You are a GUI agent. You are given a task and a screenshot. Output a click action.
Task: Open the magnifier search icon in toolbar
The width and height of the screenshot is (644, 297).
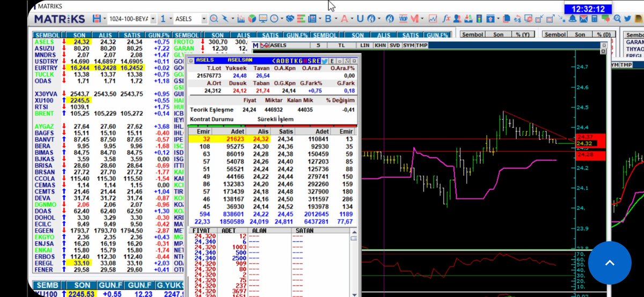[x=213, y=19]
